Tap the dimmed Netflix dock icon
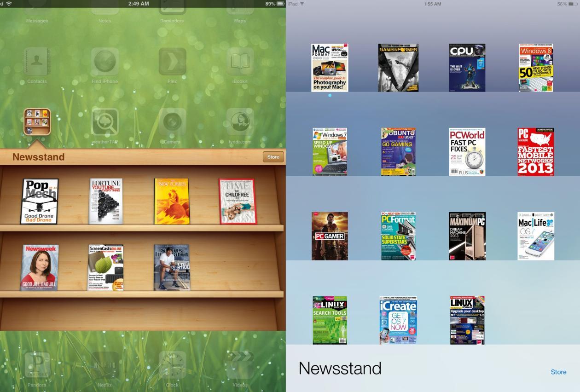 click(105, 365)
